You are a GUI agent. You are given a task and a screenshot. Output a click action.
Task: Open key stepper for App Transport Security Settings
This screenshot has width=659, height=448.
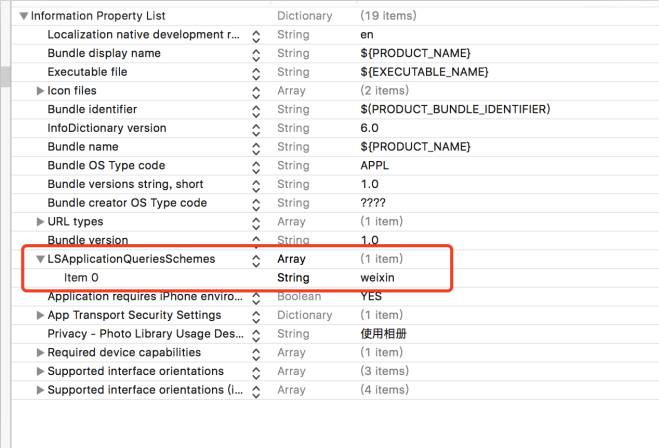(256, 317)
